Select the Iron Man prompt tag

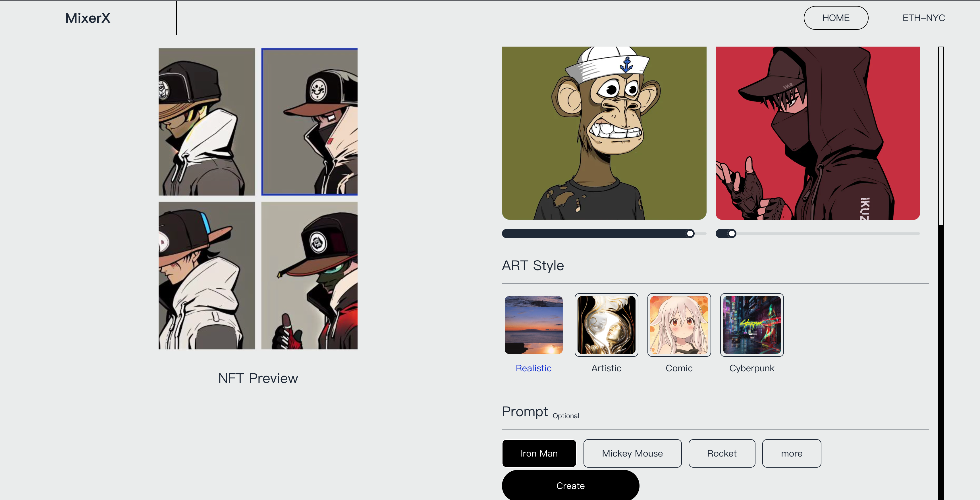point(539,453)
